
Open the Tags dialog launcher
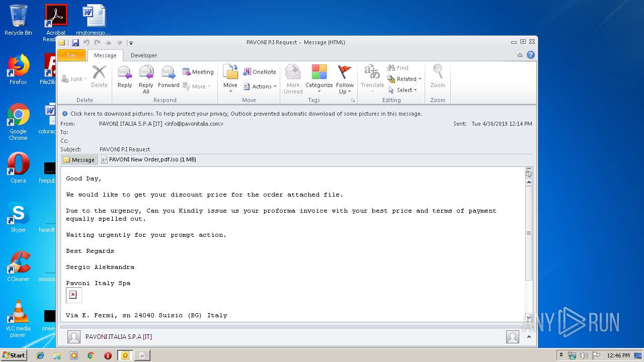tap(353, 101)
